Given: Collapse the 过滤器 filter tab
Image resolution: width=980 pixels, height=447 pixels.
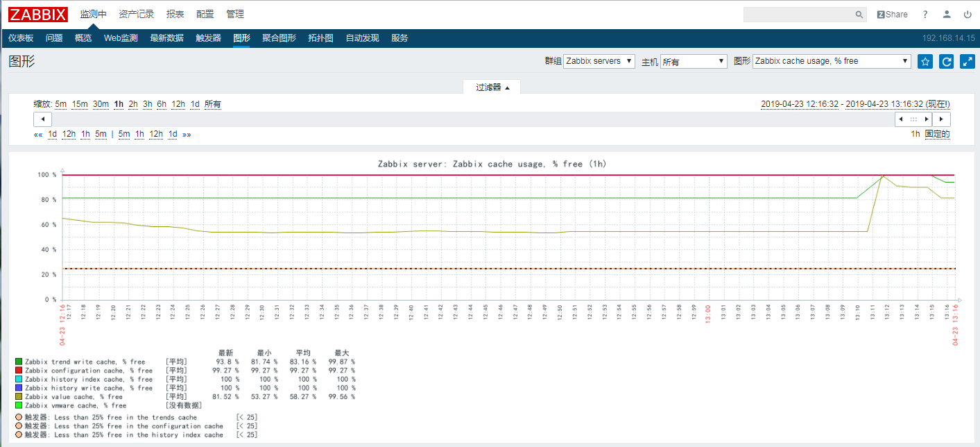Looking at the screenshot, I should point(492,87).
